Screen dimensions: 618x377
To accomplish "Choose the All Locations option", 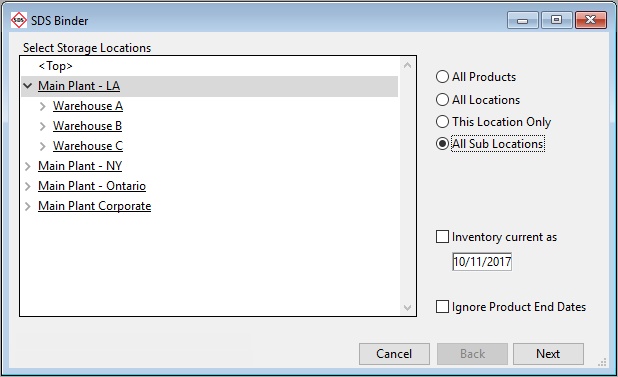I will click(442, 99).
